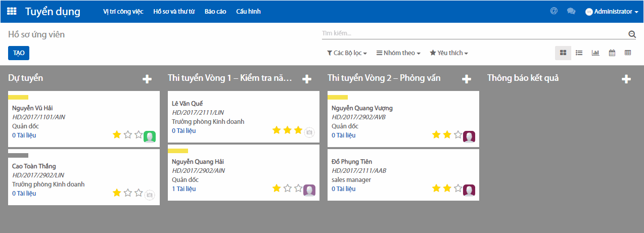Click the name Cao Toàn Thắng
Viewport: 644px width, 233px height.
(x=34, y=166)
